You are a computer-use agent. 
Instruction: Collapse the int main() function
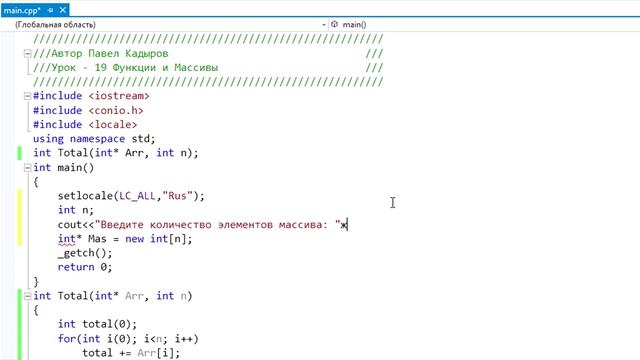click(27, 168)
